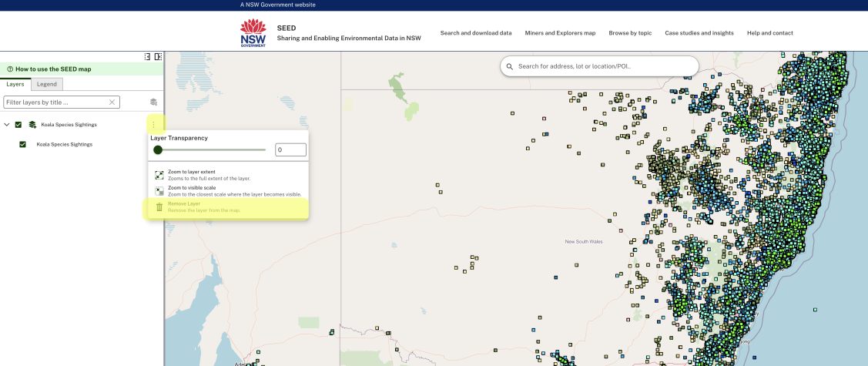868x366 pixels.
Task: Click the Layer Transparency slider handle
Action: [x=158, y=149]
